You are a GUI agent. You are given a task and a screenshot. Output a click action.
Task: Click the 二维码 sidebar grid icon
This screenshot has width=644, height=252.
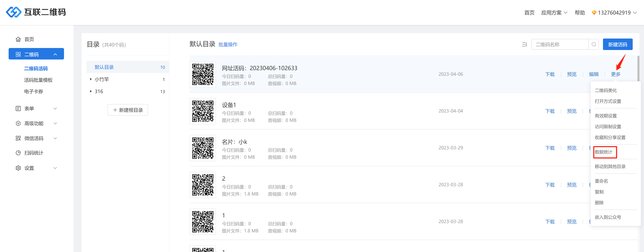tap(18, 54)
